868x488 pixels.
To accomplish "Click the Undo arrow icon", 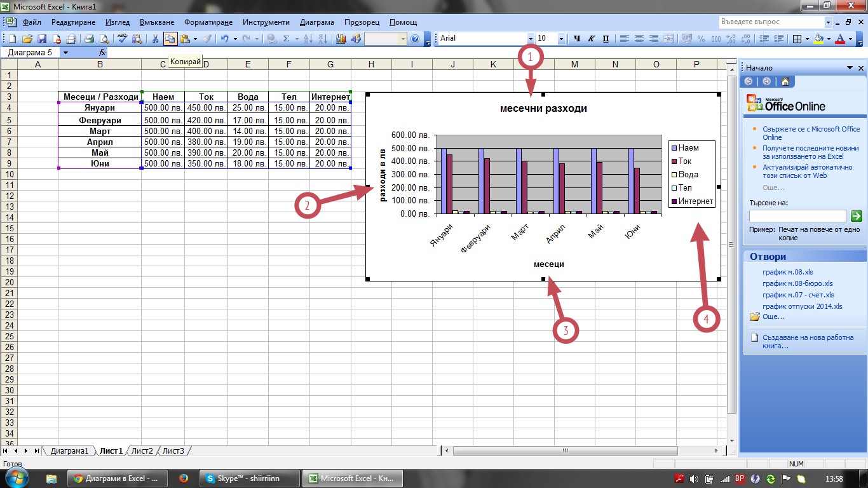I will [224, 39].
